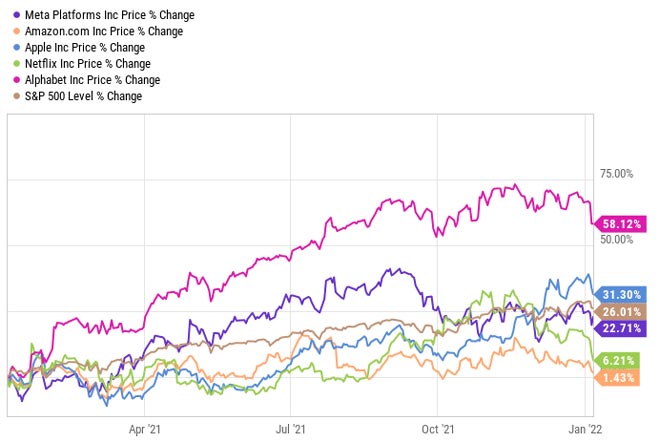The image size is (660, 442).
Task: Click the green 6.21% value tag
Action: click(620, 360)
